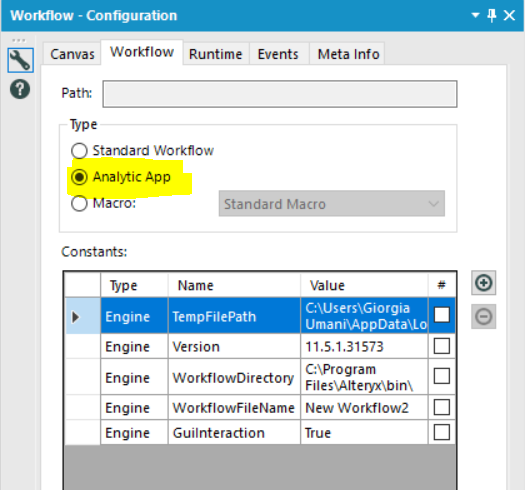Switch to the Canvas tab
This screenshot has height=490, width=525.
pos(72,54)
